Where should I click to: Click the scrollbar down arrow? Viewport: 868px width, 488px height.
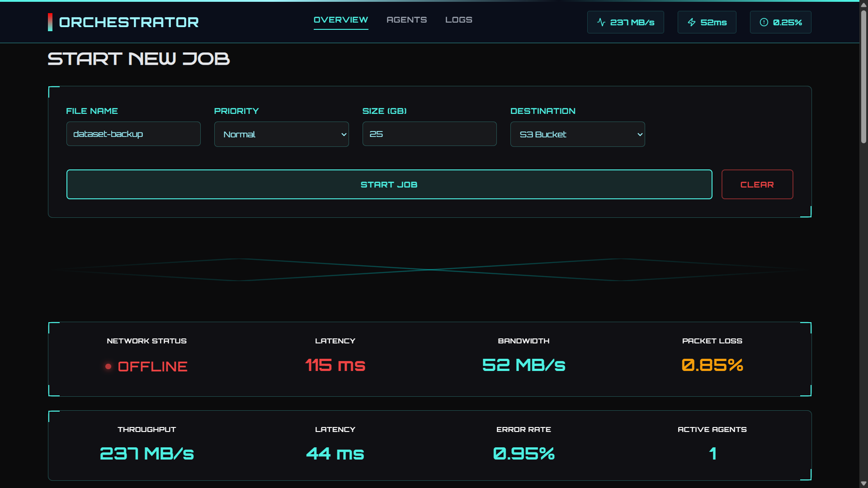click(x=863, y=483)
